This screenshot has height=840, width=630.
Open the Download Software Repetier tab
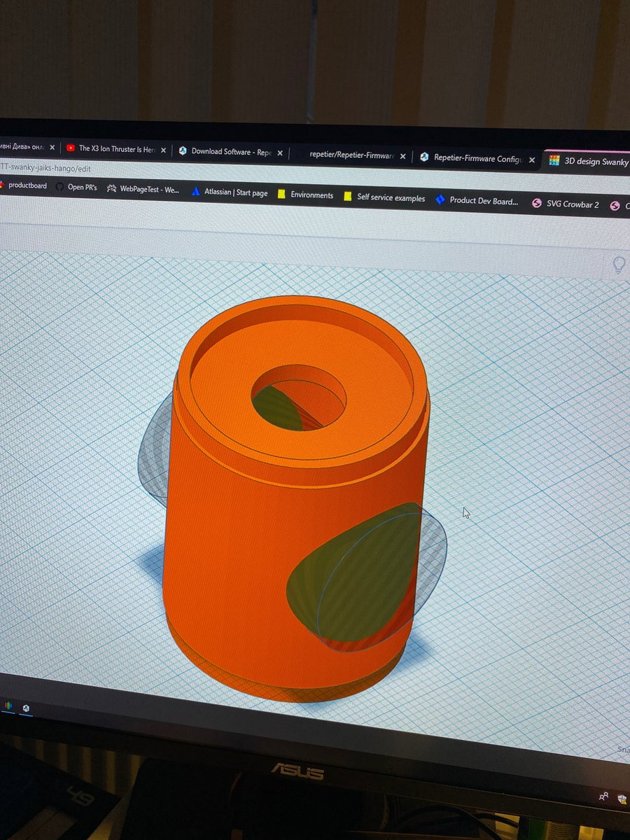231,152
